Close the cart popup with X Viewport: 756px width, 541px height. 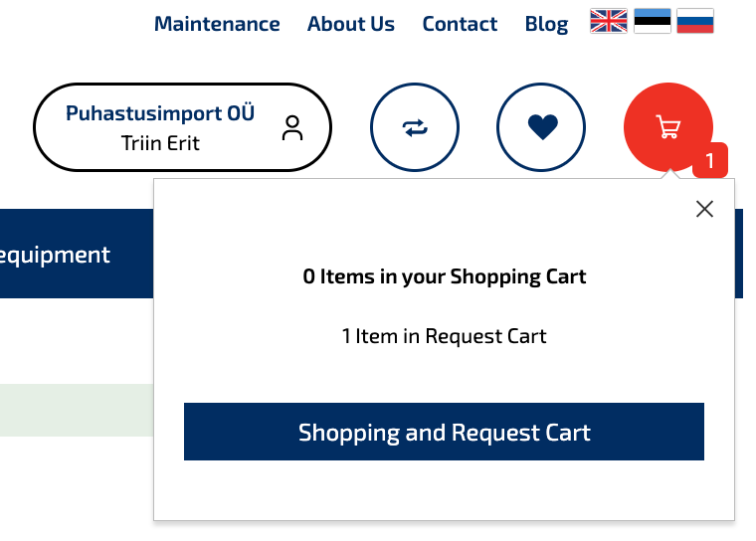tap(704, 209)
